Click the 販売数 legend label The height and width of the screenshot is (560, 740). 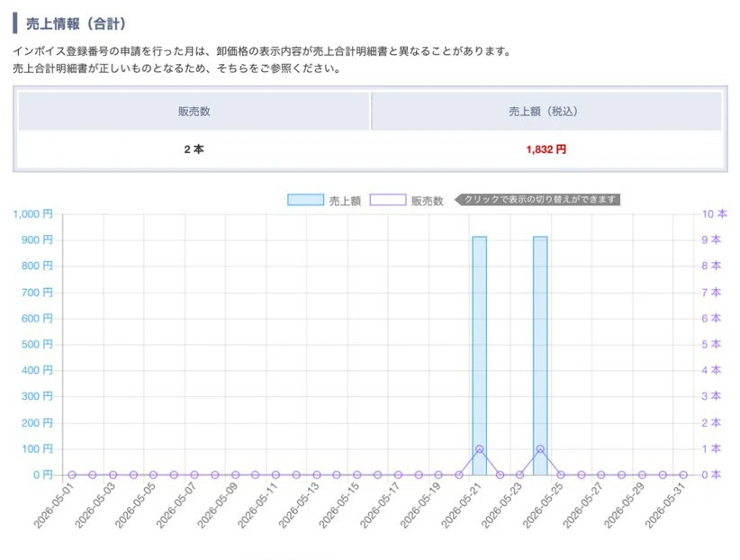(x=427, y=201)
